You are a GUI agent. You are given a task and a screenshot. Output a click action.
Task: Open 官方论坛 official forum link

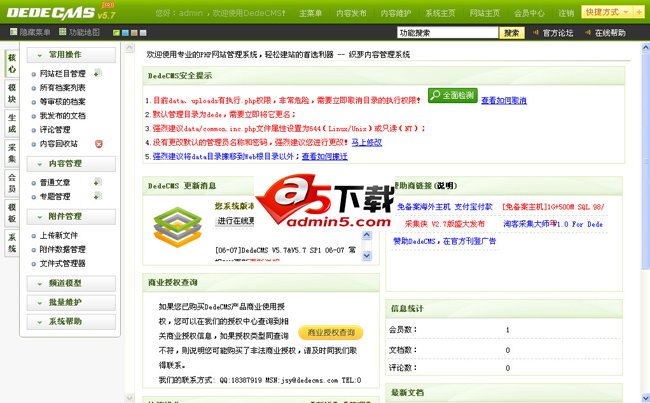[558, 33]
